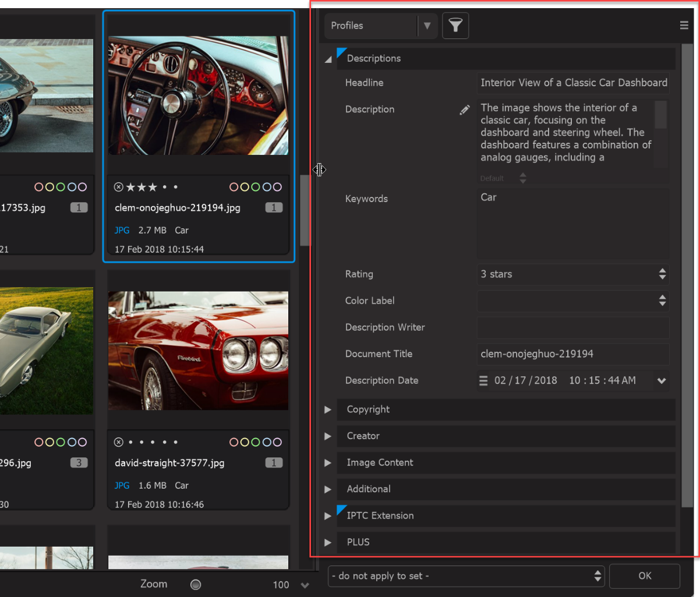Set yellow color label on clem-onojeghuo-219194.jpg

point(245,187)
